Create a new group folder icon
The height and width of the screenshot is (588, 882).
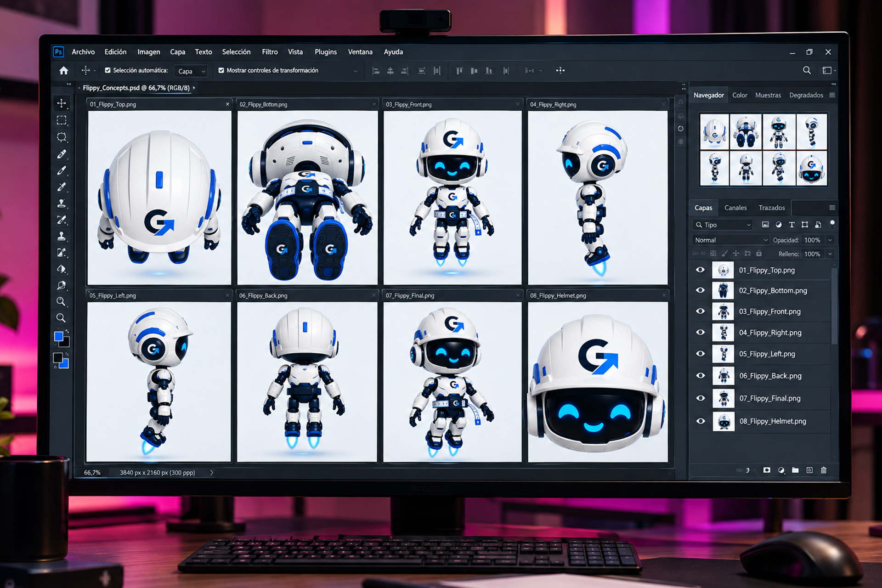click(x=795, y=470)
